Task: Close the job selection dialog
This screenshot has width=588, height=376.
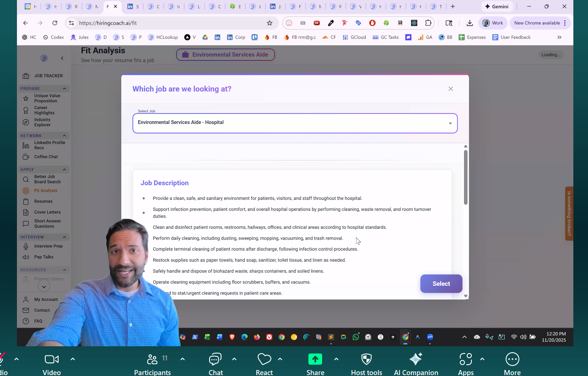Action: (x=451, y=89)
